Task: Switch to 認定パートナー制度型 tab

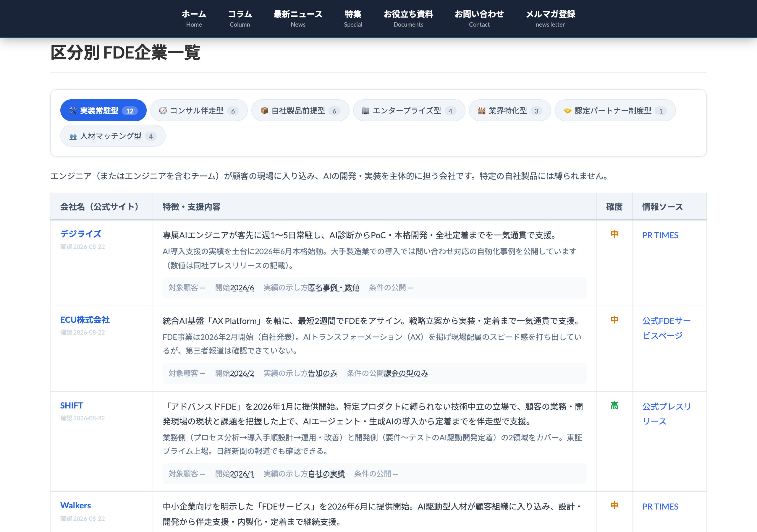Action: (615, 111)
